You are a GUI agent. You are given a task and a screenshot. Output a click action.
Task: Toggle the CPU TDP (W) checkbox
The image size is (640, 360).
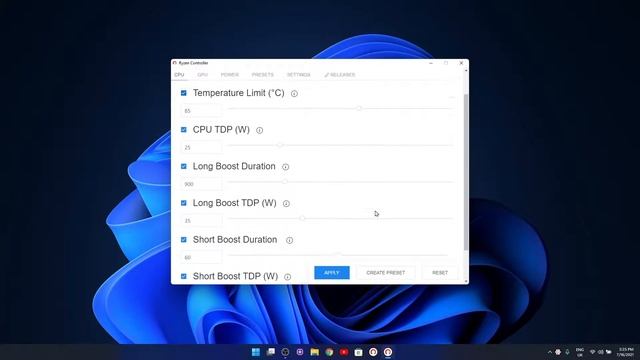pos(184,130)
